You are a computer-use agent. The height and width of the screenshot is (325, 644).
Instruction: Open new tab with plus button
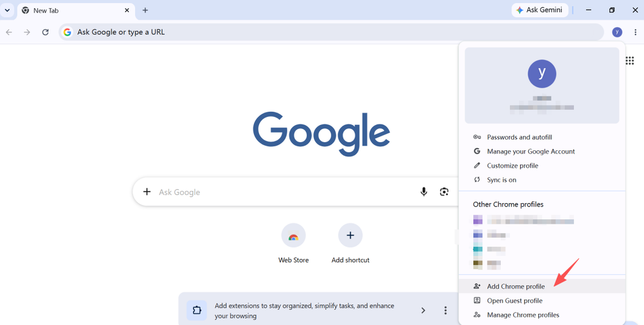pyautogui.click(x=145, y=10)
